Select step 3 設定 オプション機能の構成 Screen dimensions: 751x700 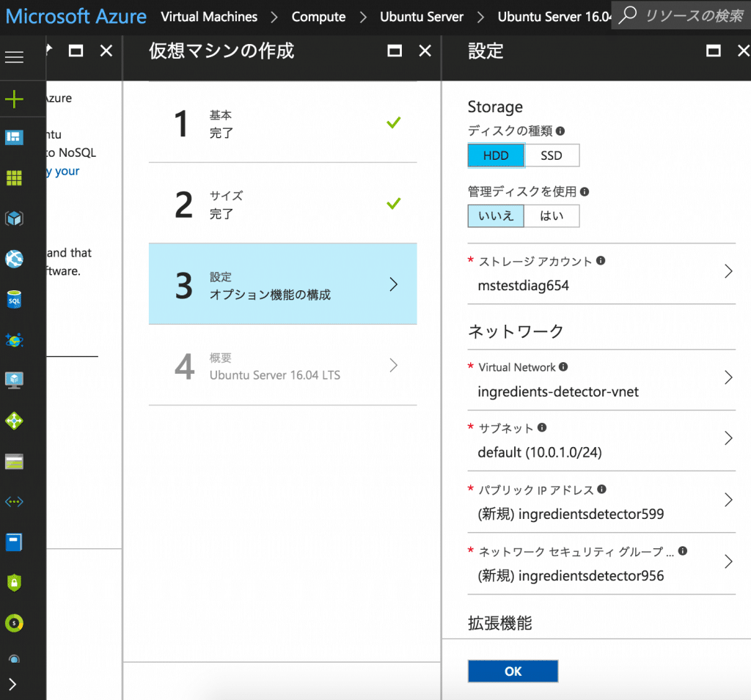point(282,284)
